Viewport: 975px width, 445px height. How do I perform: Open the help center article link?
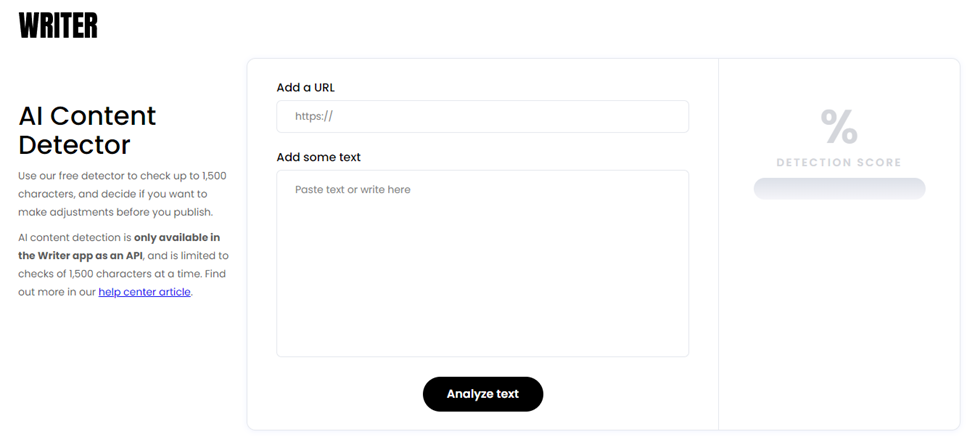pos(144,291)
